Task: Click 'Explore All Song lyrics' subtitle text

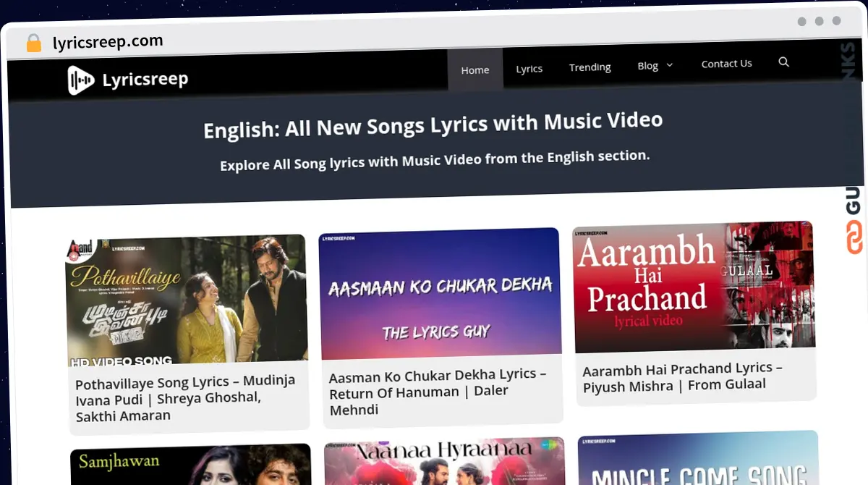Action: [x=435, y=160]
